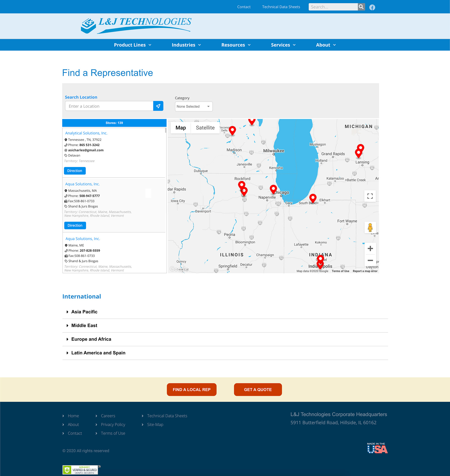Open the Category None Selected dropdown
The image size is (450, 476).
click(x=194, y=106)
